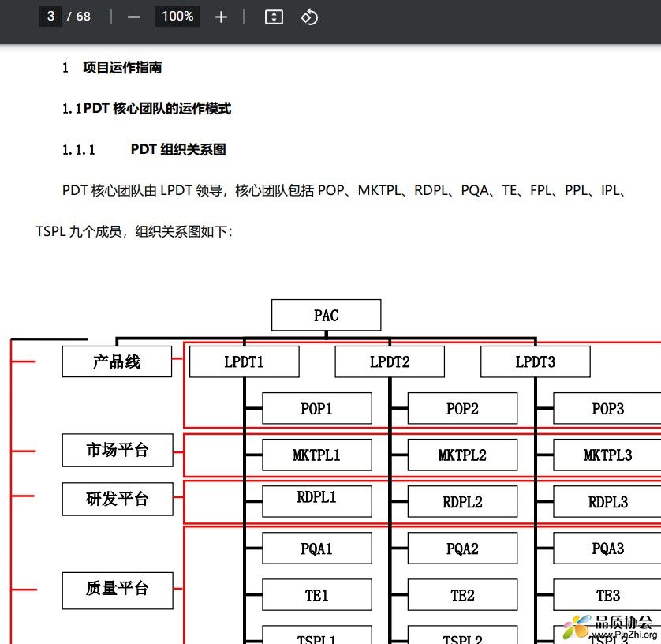
Task: Click the 研发平台 box
Action: (x=118, y=499)
